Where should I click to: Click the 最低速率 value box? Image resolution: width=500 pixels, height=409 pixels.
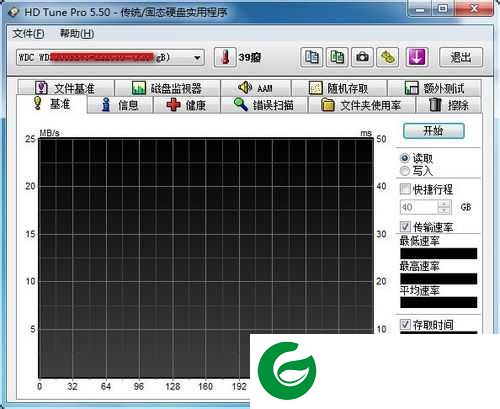439,254
